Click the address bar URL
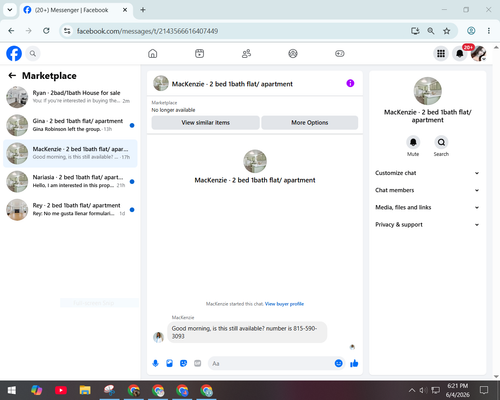Image resolution: width=500 pixels, height=400 pixels. [x=147, y=31]
